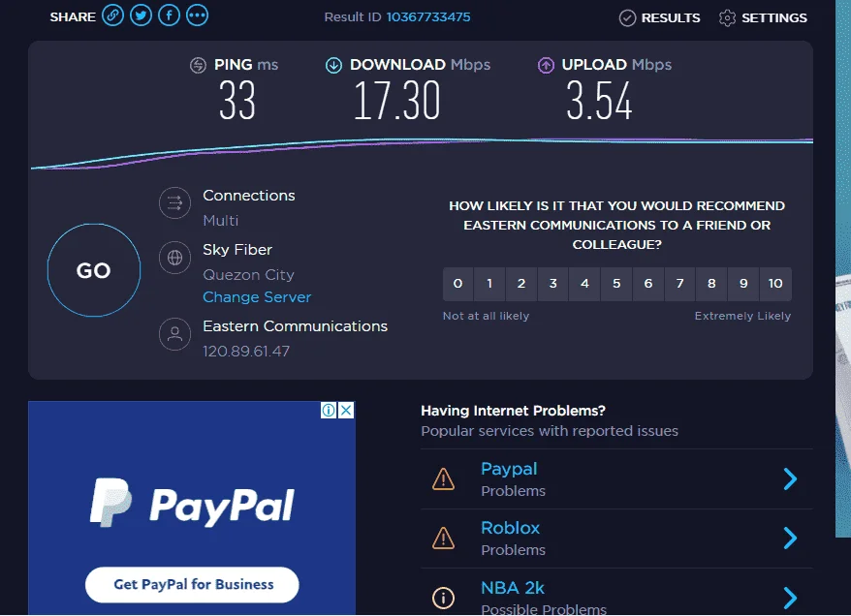Click Change Server link
The height and width of the screenshot is (616, 851).
click(x=257, y=297)
